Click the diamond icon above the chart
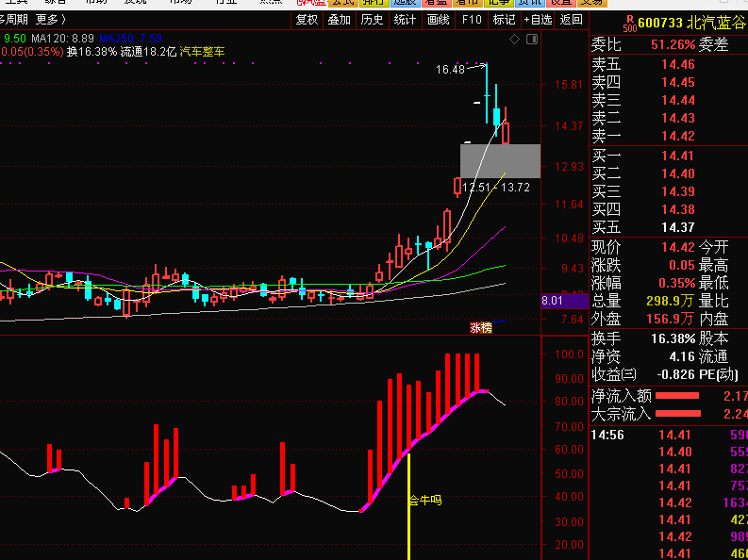The width and height of the screenshot is (748, 560). click(514, 39)
